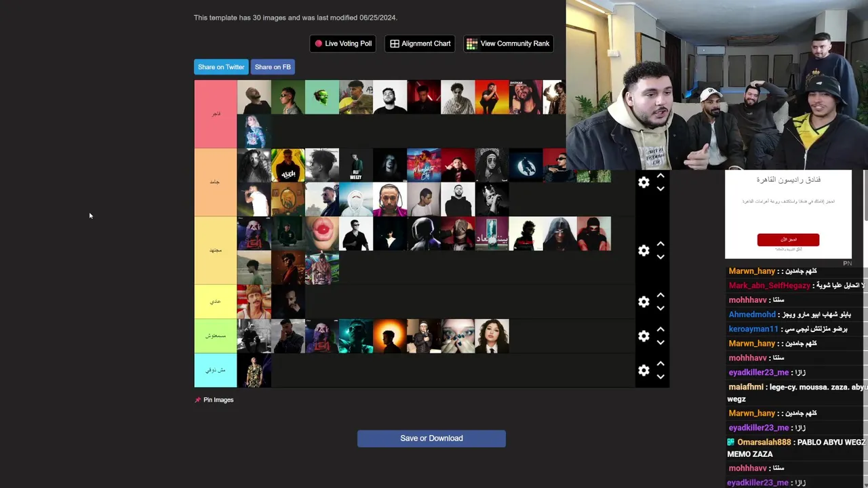Pick the floral shirt man in مش ذوقي row

(254, 370)
